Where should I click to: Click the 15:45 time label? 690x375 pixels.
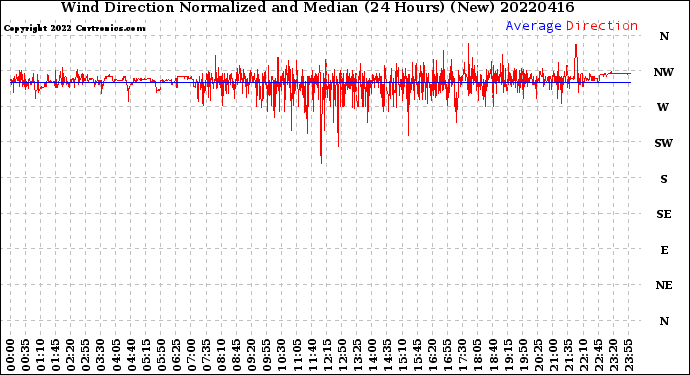click(x=418, y=355)
